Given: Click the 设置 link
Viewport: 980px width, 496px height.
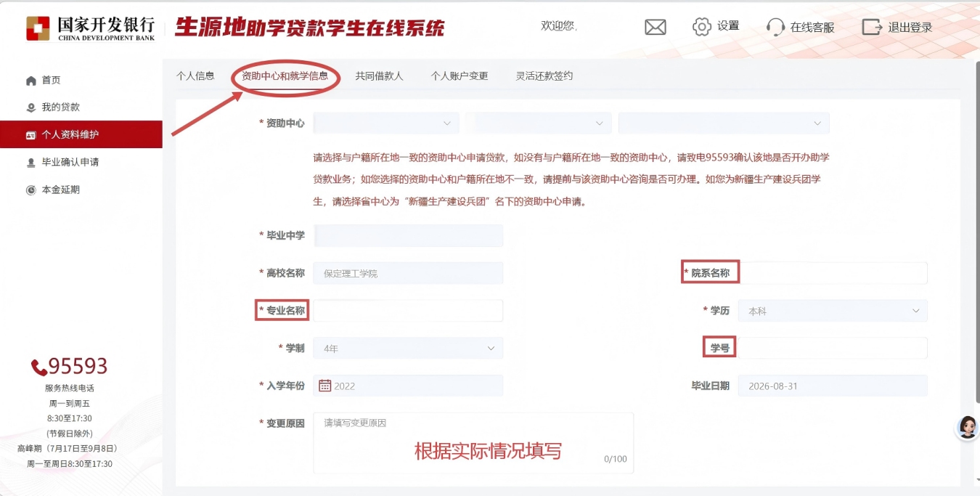Looking at the screenshot, I should tap(728, 26).
